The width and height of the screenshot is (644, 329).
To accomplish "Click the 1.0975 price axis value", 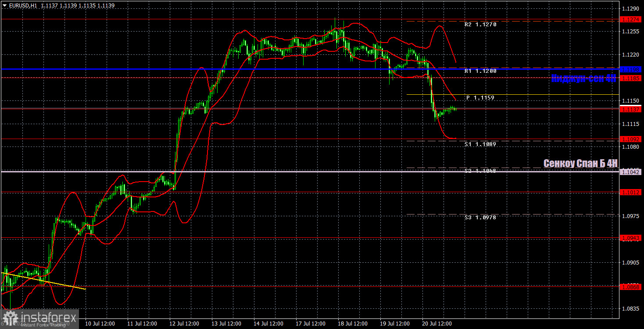I will point(631,216).
